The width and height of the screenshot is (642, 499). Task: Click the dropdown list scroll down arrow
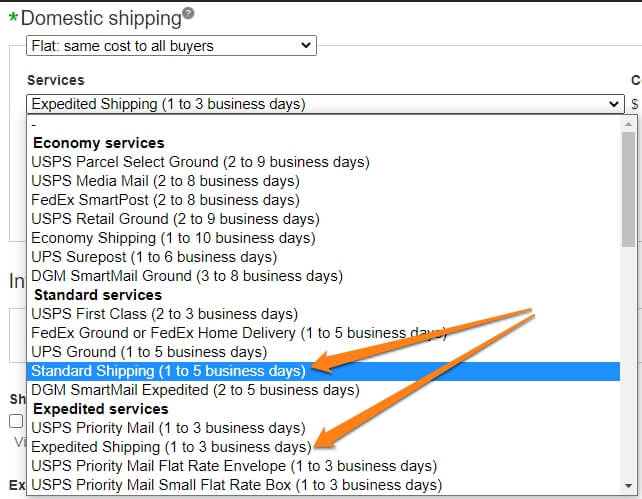(x=628, y=486)
